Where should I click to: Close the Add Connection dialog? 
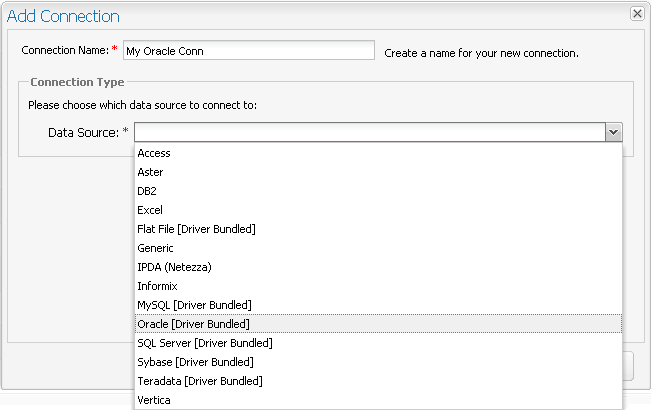pyautogui.click(x=636, y=14)
